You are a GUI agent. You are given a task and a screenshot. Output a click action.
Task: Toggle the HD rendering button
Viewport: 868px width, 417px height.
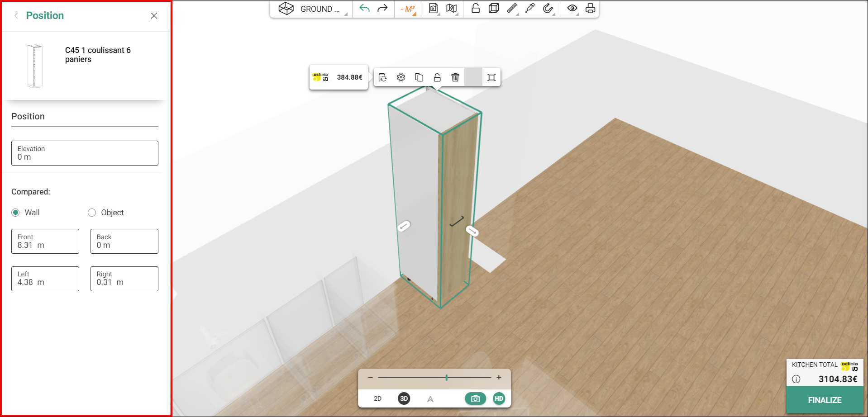coord(499,398)
